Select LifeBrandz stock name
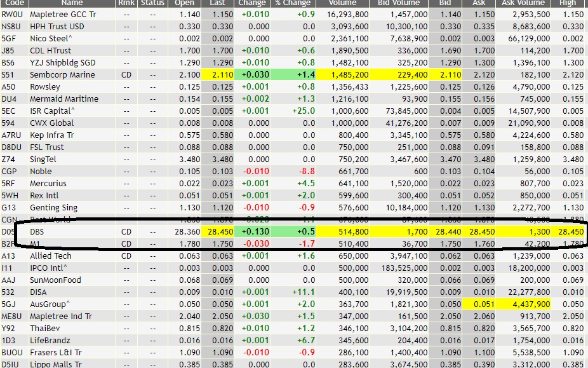Image resolution: width=588 pixels, height=368 pixels. 50,340
